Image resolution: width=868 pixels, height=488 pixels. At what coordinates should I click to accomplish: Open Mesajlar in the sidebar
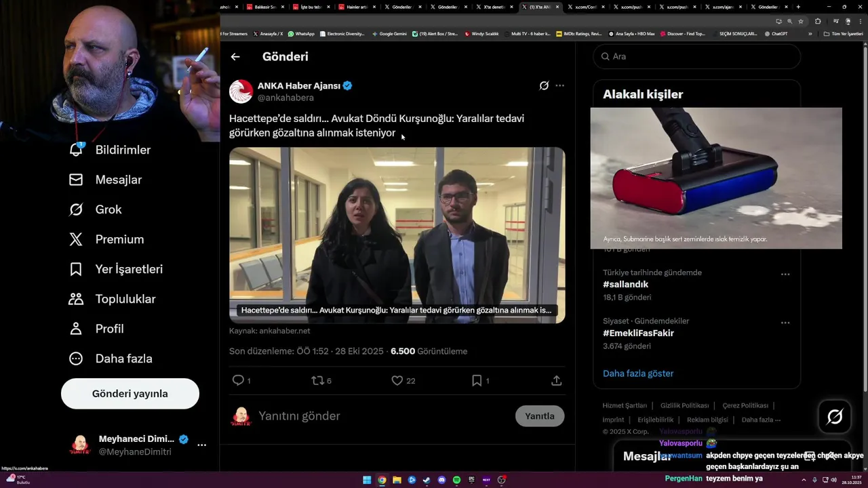point(105,180)
